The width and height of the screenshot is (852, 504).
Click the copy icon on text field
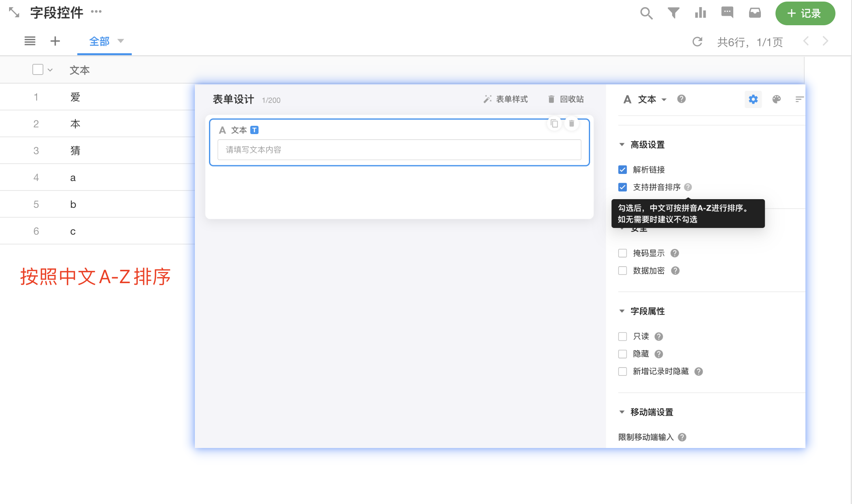click(x=554, y=123)
